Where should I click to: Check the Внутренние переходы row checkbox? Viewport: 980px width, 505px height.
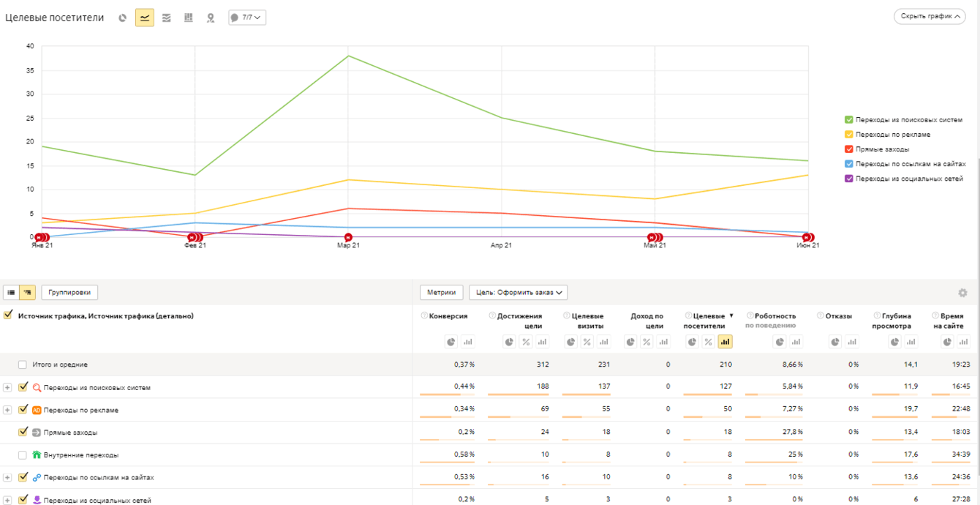click(23, 455)
